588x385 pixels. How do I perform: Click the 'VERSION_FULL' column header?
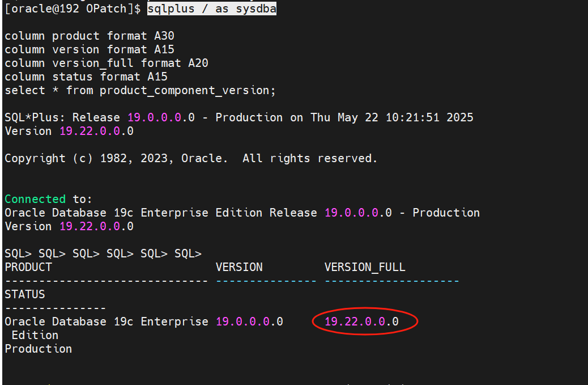pos(365,267)
